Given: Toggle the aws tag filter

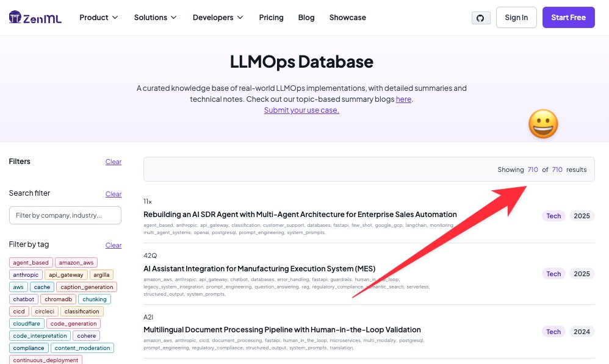Looking at the screenshot, I should [18, 287].
